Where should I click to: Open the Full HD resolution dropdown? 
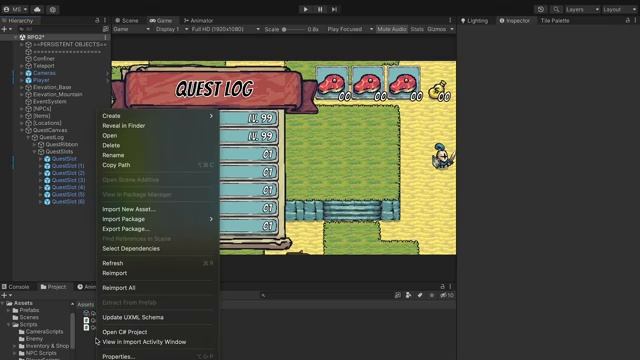point(225,29)
